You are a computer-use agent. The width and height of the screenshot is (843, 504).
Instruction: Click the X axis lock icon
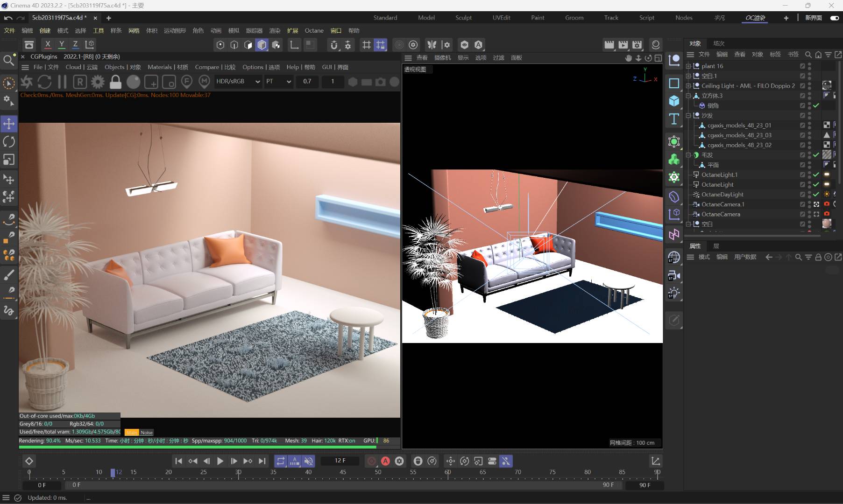47,45
